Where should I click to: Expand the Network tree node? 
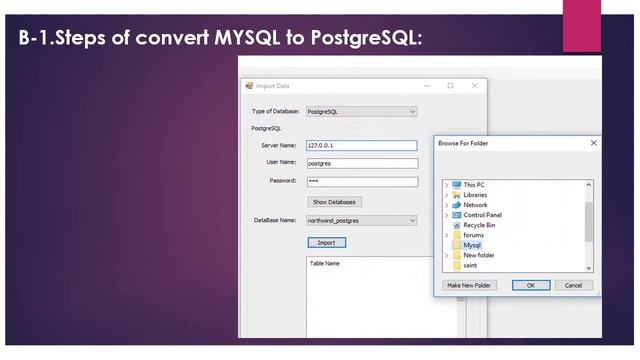447,205
